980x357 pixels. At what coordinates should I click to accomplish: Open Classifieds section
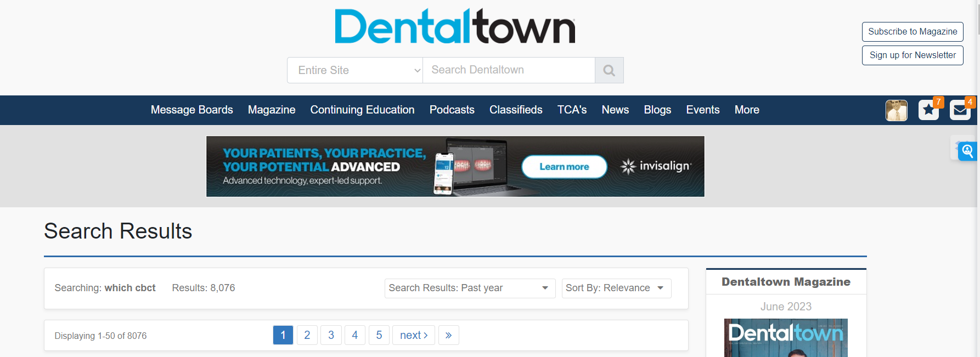tap(516, 110)
